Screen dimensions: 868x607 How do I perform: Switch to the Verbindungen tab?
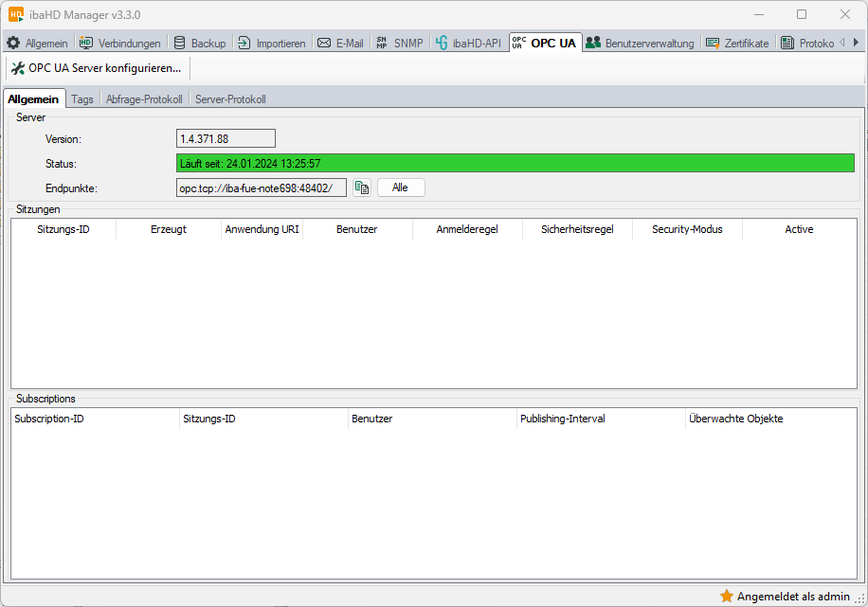[119, 44]
